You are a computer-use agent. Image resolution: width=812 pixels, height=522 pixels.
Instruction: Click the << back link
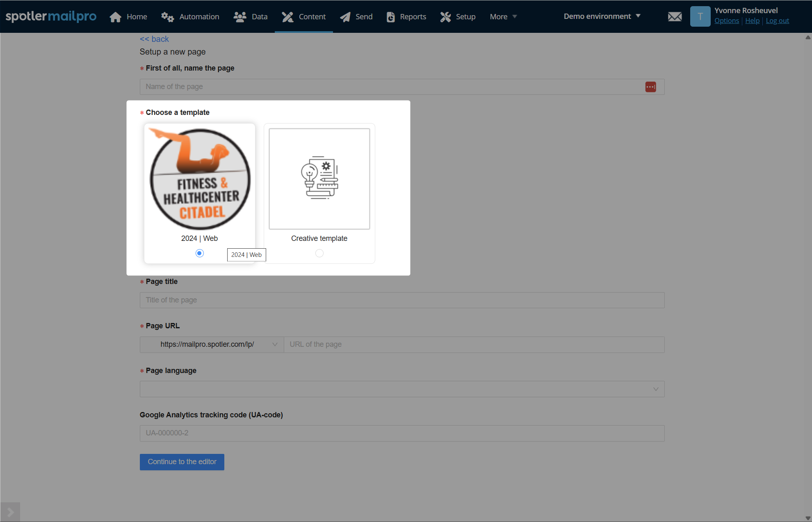pyautogui.click(x=154, y=39)
